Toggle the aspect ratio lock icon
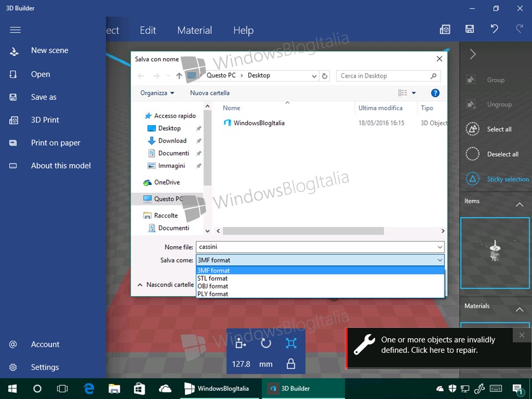This screenshot has height=399, width=532. click(291, 364)
